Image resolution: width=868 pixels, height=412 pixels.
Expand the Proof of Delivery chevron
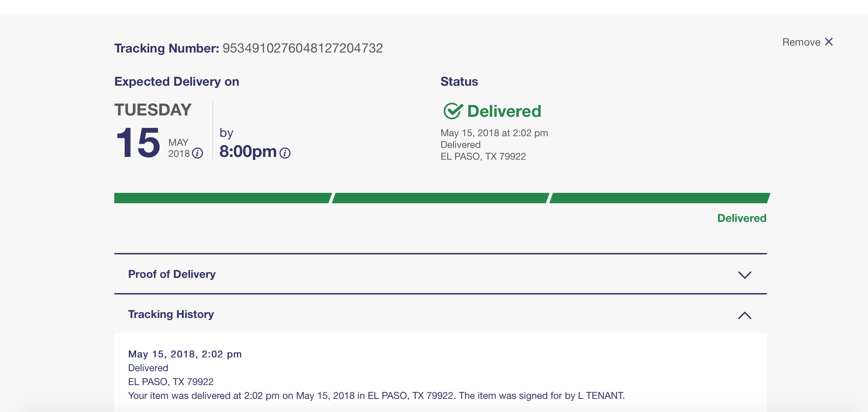(x=745, y=275)
